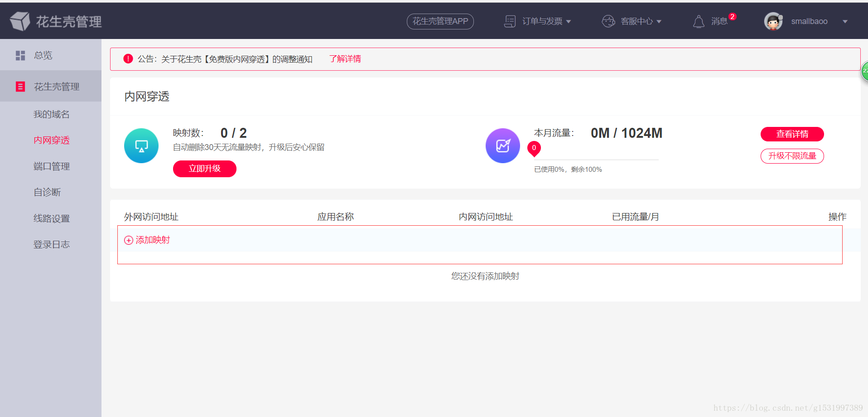Click the teal 映射数 monitor icon
The height and width of the screenshot is (417, 868).
pyautogui.click(x=141, y=146)
